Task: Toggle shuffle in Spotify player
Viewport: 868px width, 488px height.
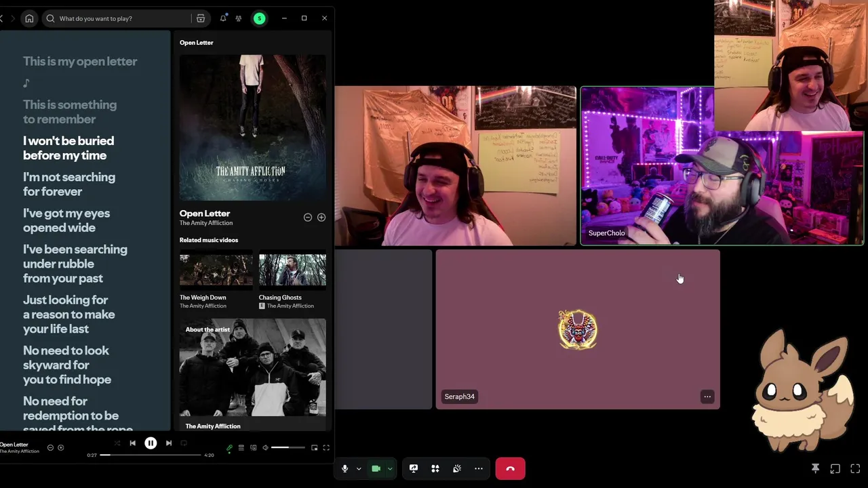Action: tap(117, 443)
